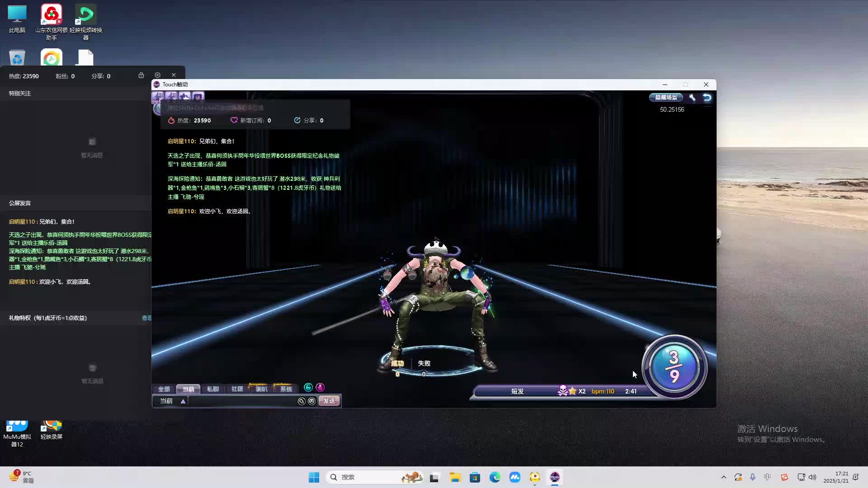
Task: Click the blue return arrow icon
Action: [x=707, y=98]
